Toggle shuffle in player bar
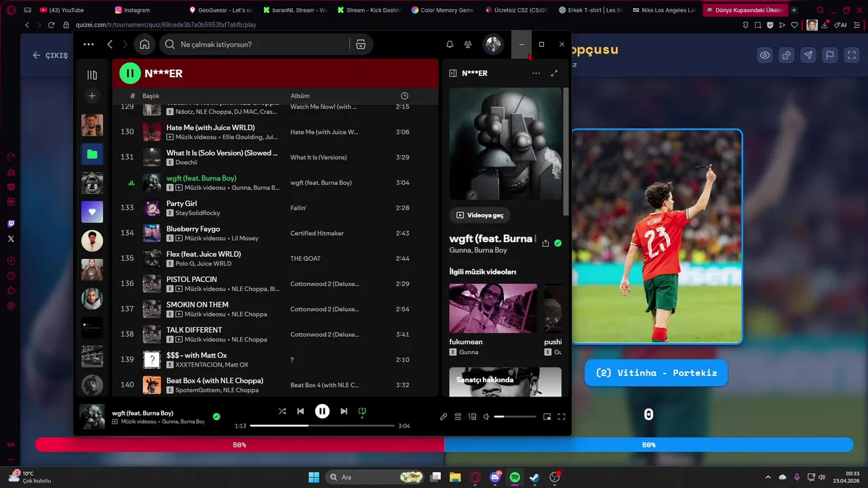Screen dimensions: 868x488 click(x=282, y=411)
